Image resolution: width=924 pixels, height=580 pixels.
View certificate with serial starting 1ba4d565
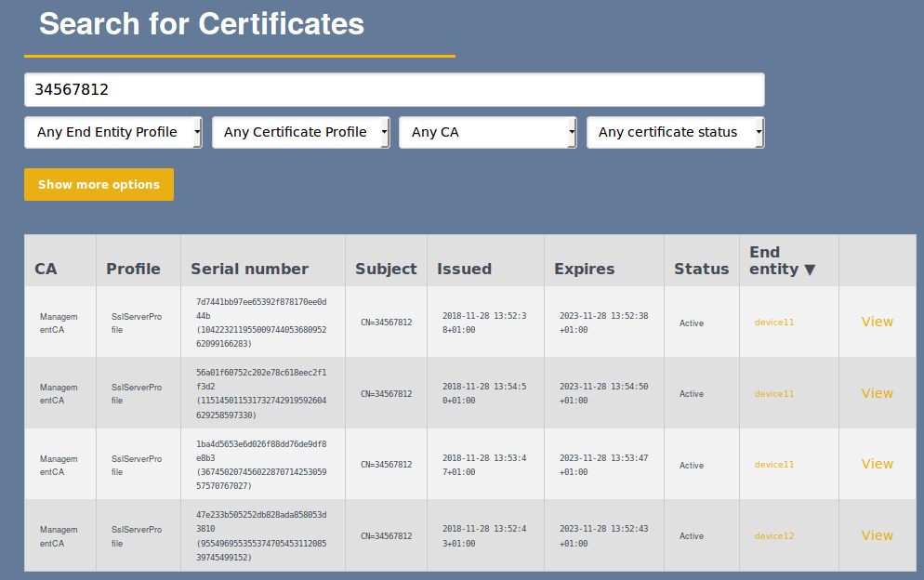click(877, 464)
